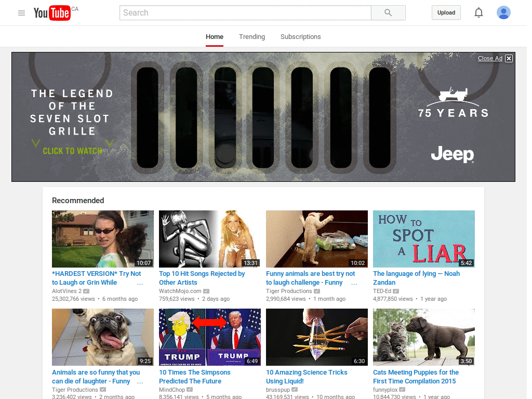Click 10 Times The Simpsons Predicted title
Screen dimensions: 532x399
point(195,377)
